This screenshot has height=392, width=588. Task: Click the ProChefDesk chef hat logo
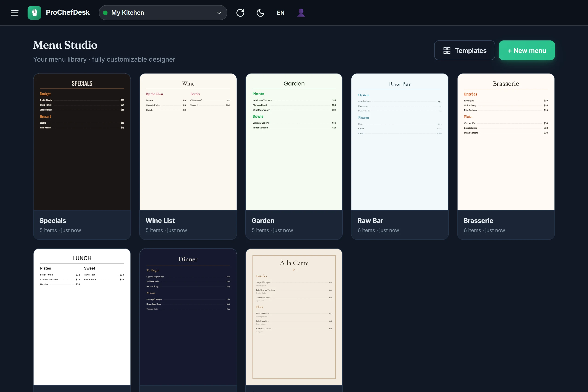click(x=34, y=13)
